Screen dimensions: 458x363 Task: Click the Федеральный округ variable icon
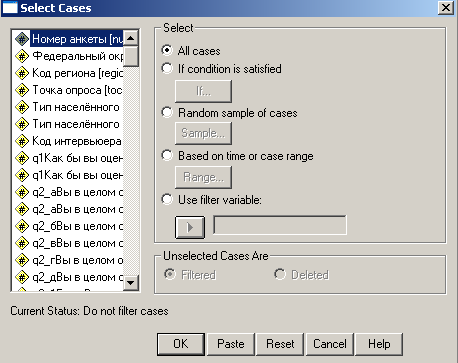point(22,56)
